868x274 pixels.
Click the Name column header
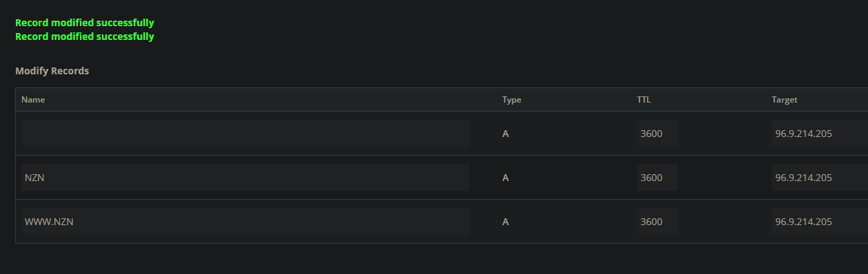[x=33, y=100]
